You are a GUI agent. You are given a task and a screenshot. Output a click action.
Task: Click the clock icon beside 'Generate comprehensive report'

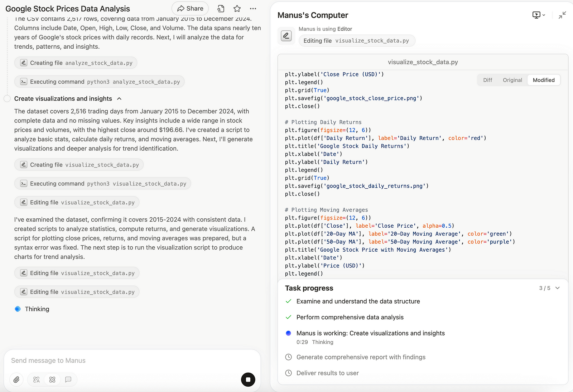tap(288, 357)
